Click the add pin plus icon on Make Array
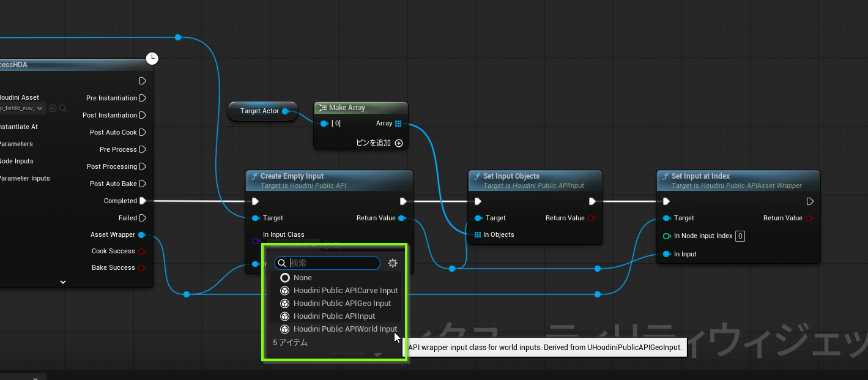This screenshot has width=868, height=380. (399, 143)
